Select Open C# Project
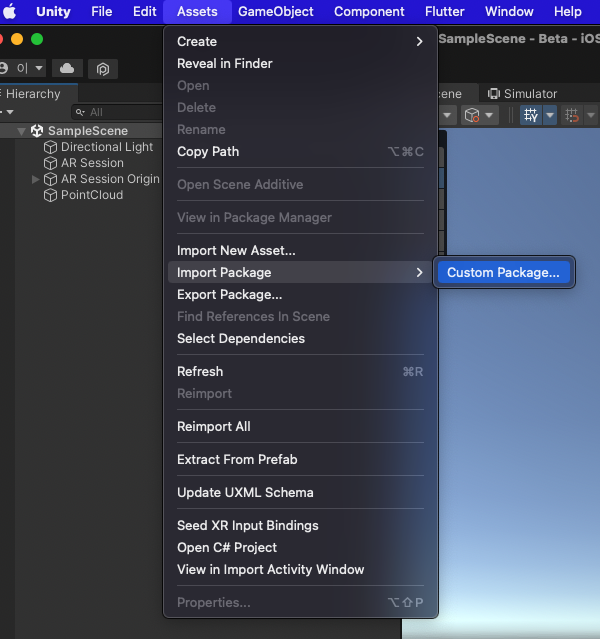Screen dimensions: 600x639 click(300, 547)
